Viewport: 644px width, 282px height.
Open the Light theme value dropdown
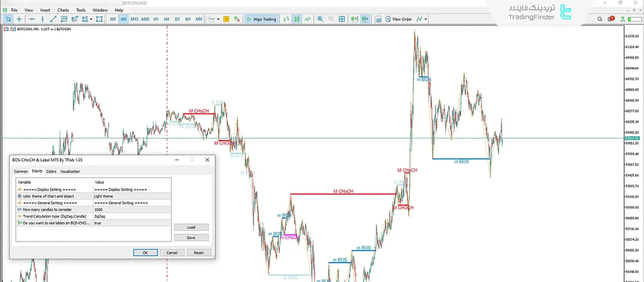[132, 196]
